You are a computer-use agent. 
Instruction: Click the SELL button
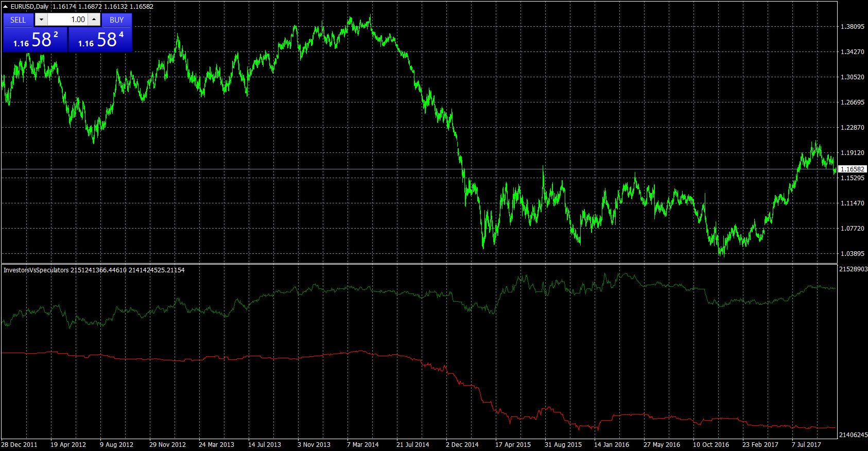(18, 20)
